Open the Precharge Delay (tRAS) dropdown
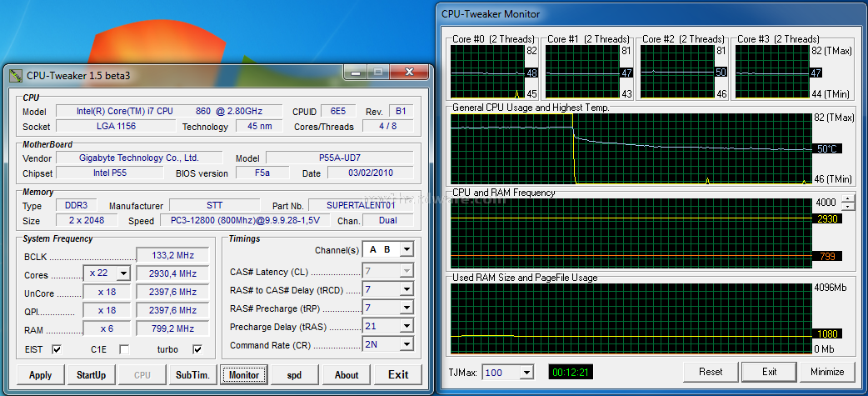This screenshot has height=396, width=868. (x=407, y=326)
